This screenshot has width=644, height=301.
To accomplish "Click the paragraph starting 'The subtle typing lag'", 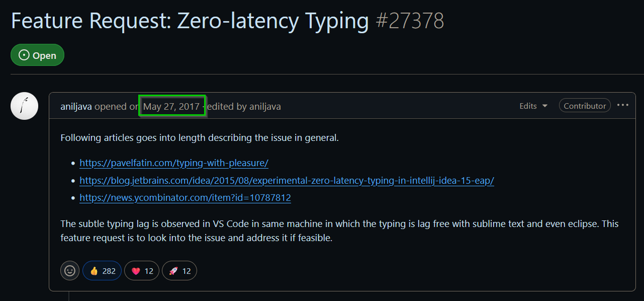I will pyautogui.click(x=340, y=230).
